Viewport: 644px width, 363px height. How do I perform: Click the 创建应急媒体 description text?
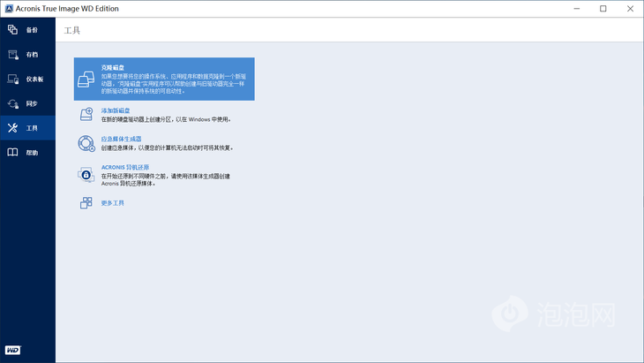[x=167, y=148]
